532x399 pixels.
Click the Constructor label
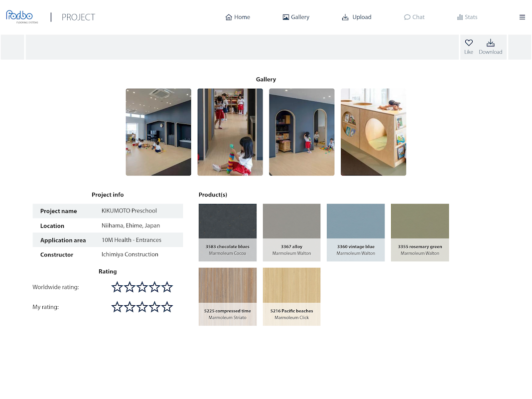57,255
